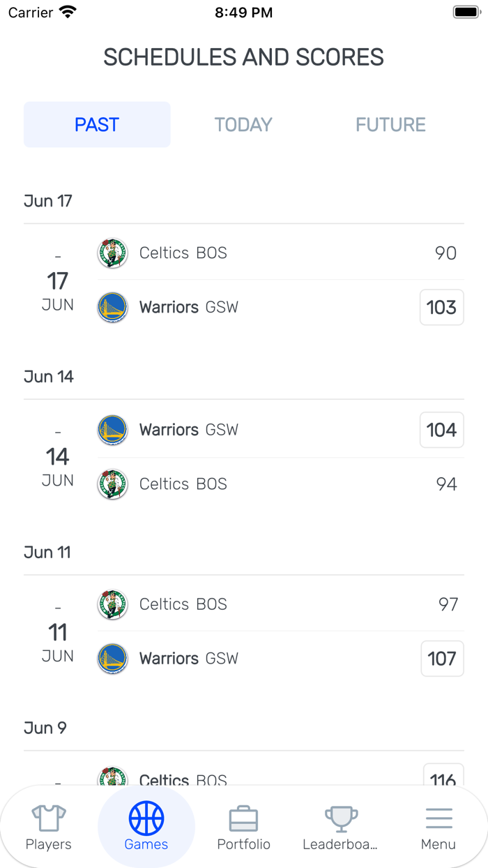This screenshot has width=488, height=868.
Task: Tap the Warriors 104 score box
Action: pos(441,430)
